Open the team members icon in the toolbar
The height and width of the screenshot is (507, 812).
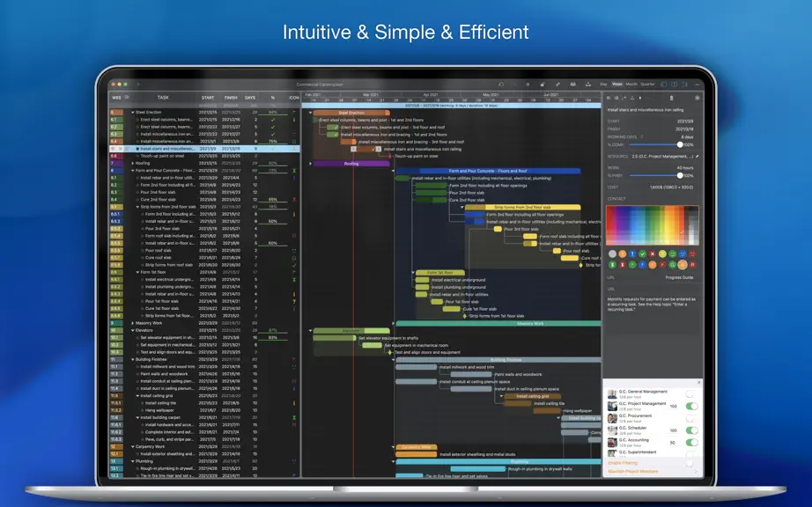click(573, 84)
